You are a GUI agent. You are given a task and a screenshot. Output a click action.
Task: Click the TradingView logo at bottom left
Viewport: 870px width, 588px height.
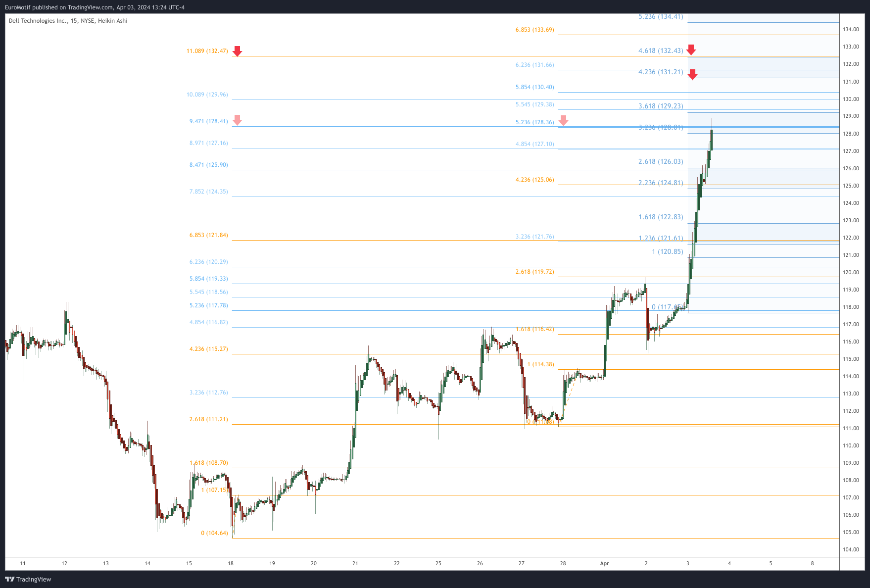[x=28, y=579]
